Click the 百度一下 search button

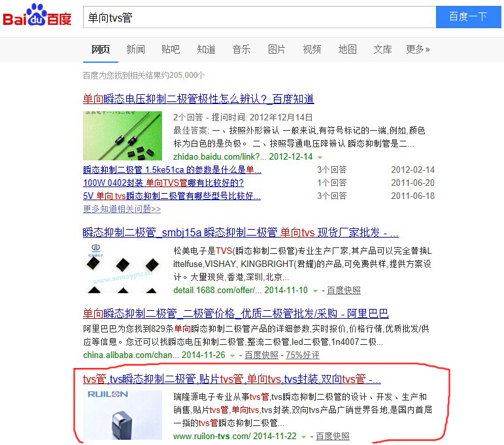click(468, 17)
